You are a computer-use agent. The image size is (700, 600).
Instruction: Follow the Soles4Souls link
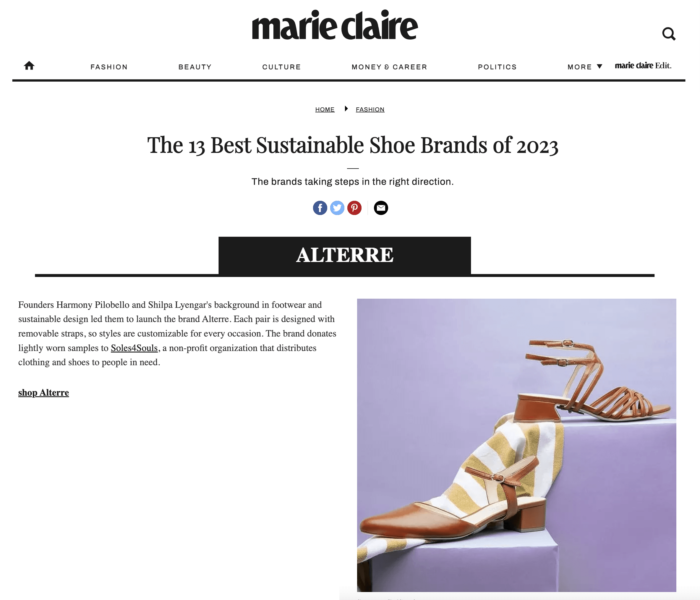(x=134, y=348)
